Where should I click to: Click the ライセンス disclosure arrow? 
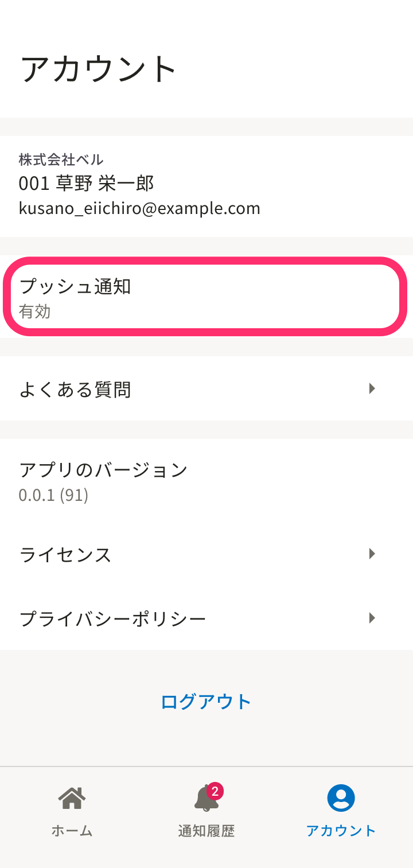(372, 554)
